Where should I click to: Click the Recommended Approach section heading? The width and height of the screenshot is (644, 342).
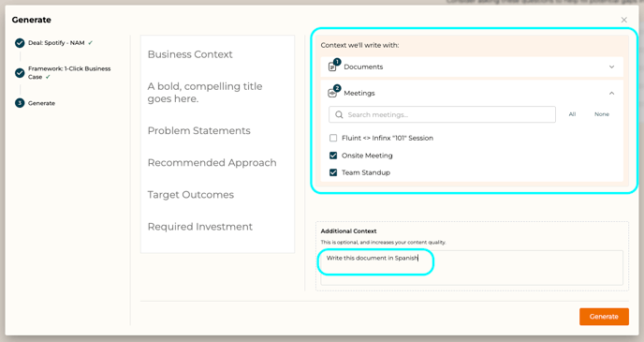coord(212,163)
